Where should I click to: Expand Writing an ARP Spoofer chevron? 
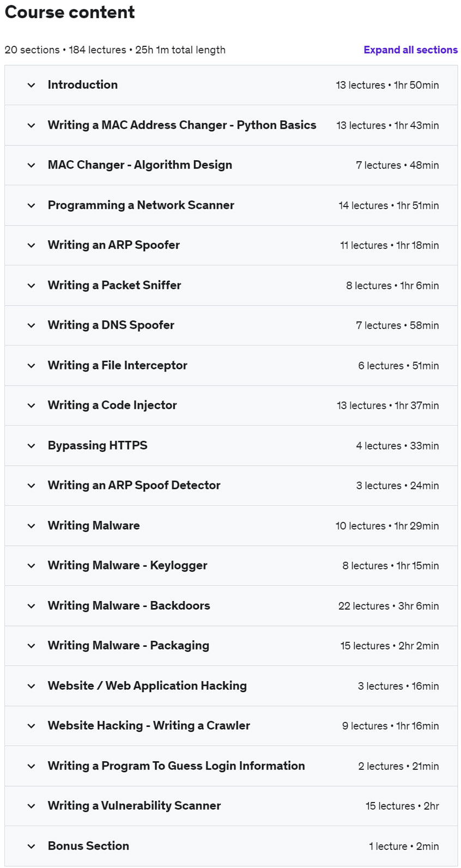[31, 245]
